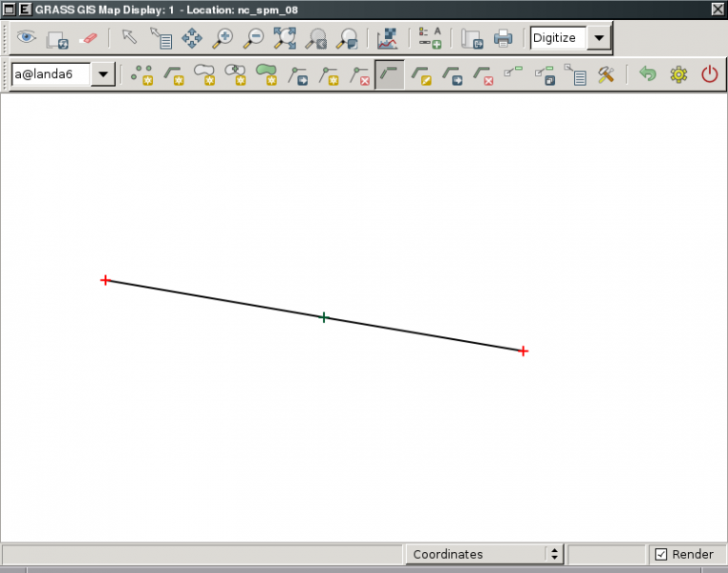Click the eye icon to display map
The width and height of the screenshot is (728, 573).
pyautogui.click(x=26, y=38)
